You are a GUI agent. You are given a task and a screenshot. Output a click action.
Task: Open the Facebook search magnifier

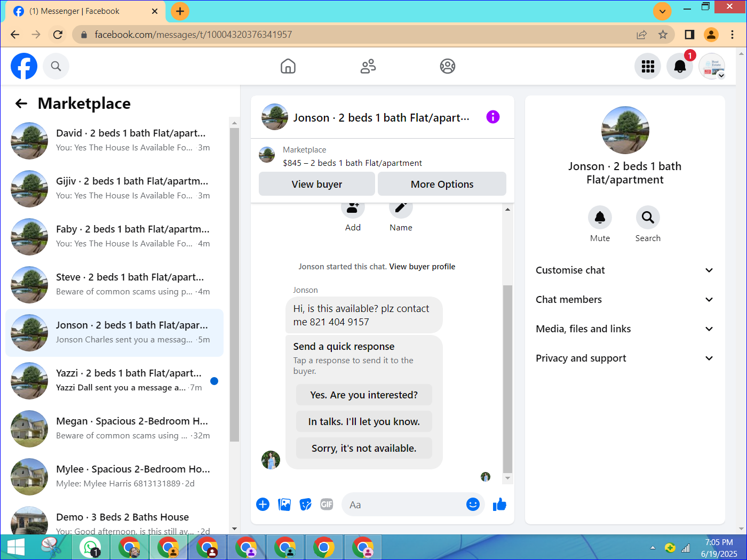tap(56, 66)
